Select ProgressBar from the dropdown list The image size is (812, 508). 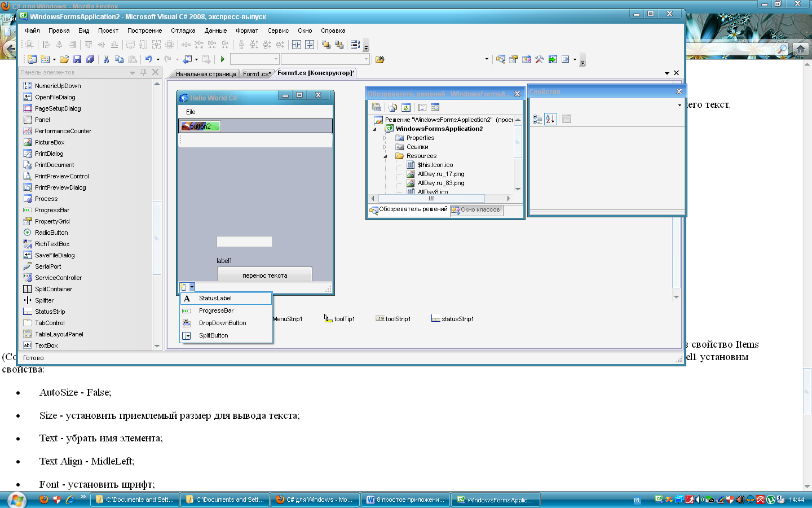tap(226, 310)
